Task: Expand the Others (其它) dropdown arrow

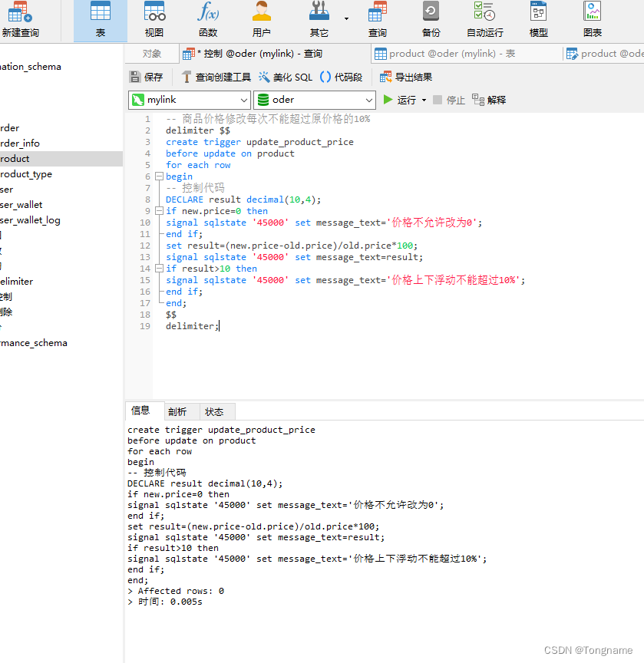Action: [346, 18]
